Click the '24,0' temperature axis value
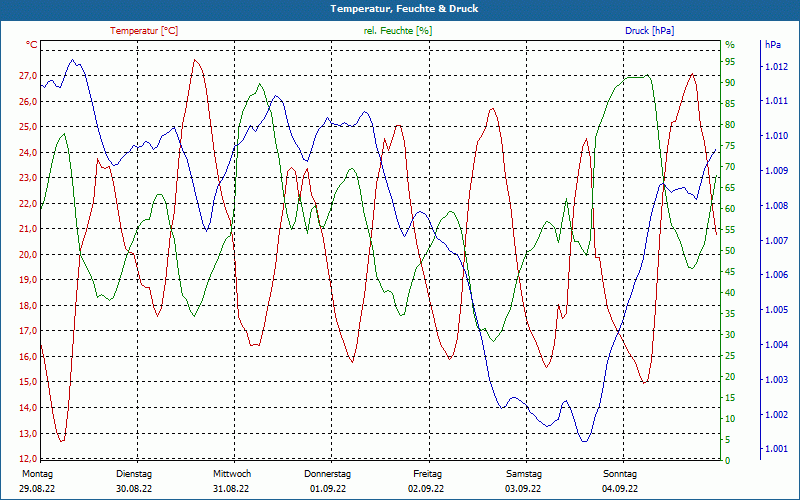800x500 pixels. click(x=28, y=152)
